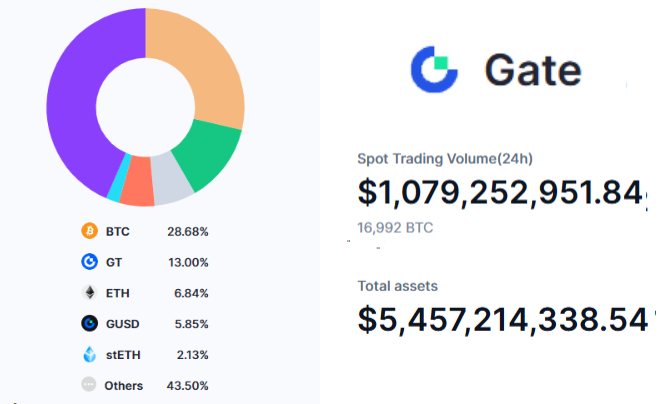
Task: Select the cyan stETH donut sliver
Action: click(x=119, y=177)
